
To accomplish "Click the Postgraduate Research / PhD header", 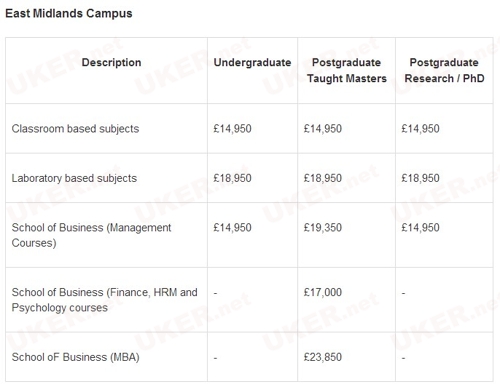I will pos(444,70).
